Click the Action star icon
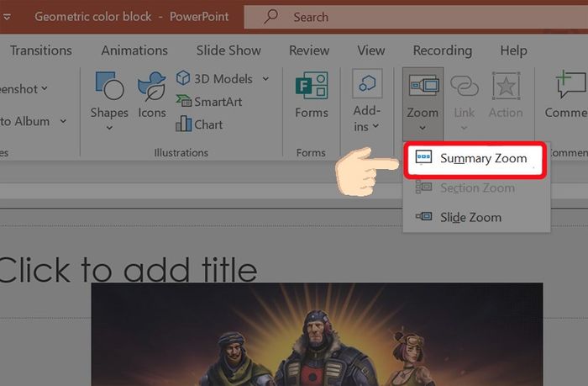This screenshot has height=386, width=588. 506,86
